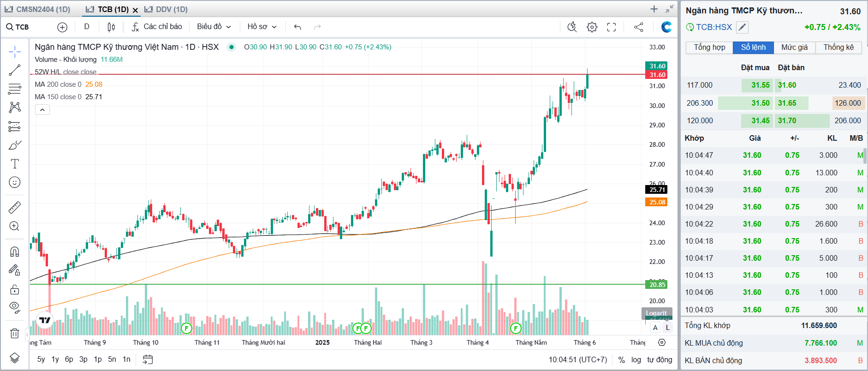Collapse the indicator legend chevron
The height and width of the screenshot is (371, 868).
(x=42, y=110)
